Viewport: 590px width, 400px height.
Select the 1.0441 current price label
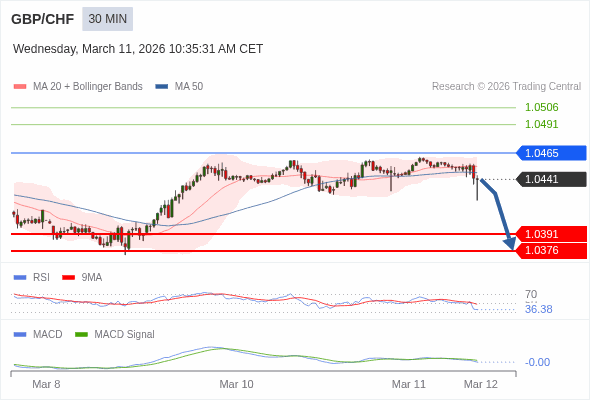pyautogui.click(x=551, y=179)
